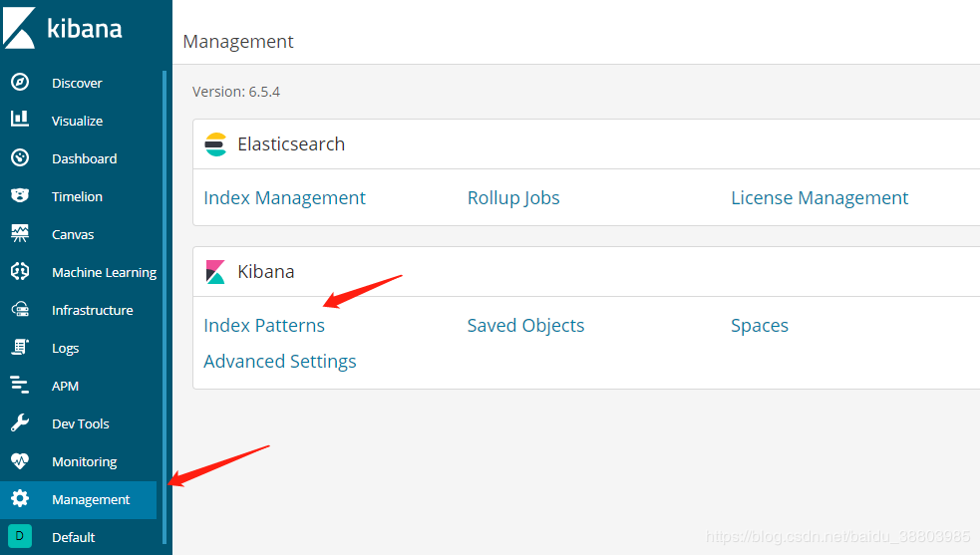Image resolution: width=980 pixels, height=555 pixels.
Task: Select Monitoring sidebar label
Action: pyautogui.click(x=85, y=462)
